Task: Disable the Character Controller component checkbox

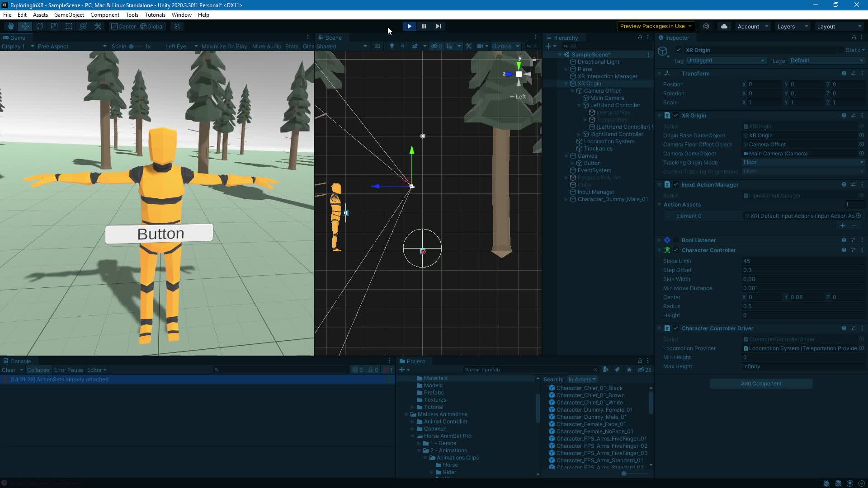Action: point(676,250)
